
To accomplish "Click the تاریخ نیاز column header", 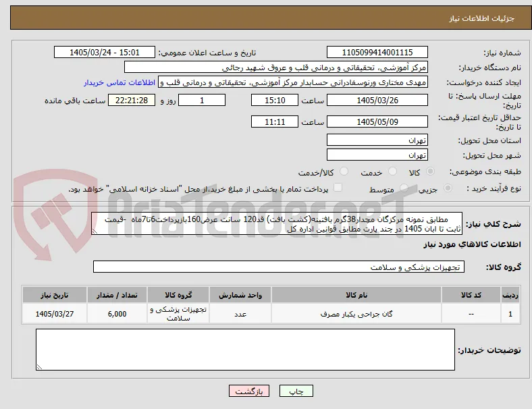I will click(x=55, y=295).
